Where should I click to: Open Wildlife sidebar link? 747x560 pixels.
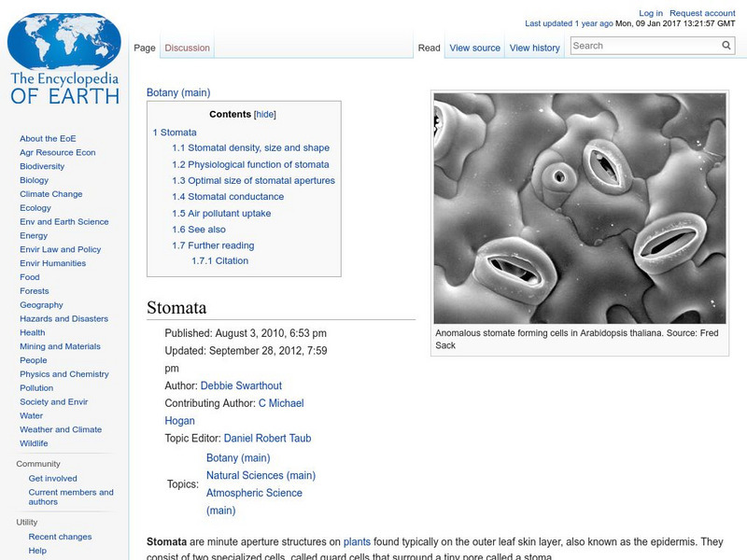pyautogui.click(x=34, y=442)
